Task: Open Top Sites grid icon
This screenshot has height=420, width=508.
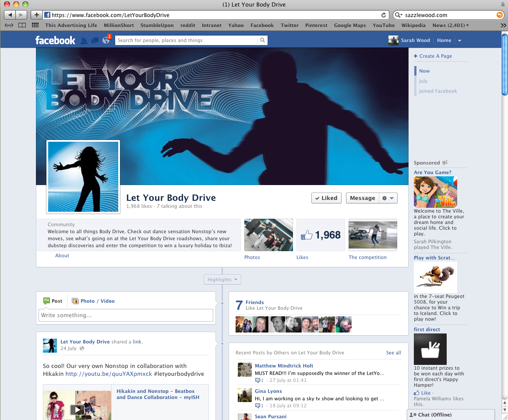Action: [x=35, y=25]
